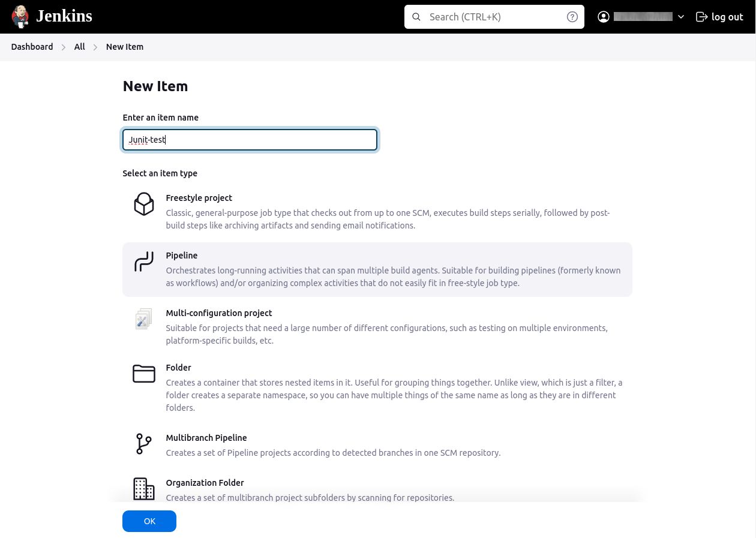Click the search help question mark icon

(x=572, y=17)
